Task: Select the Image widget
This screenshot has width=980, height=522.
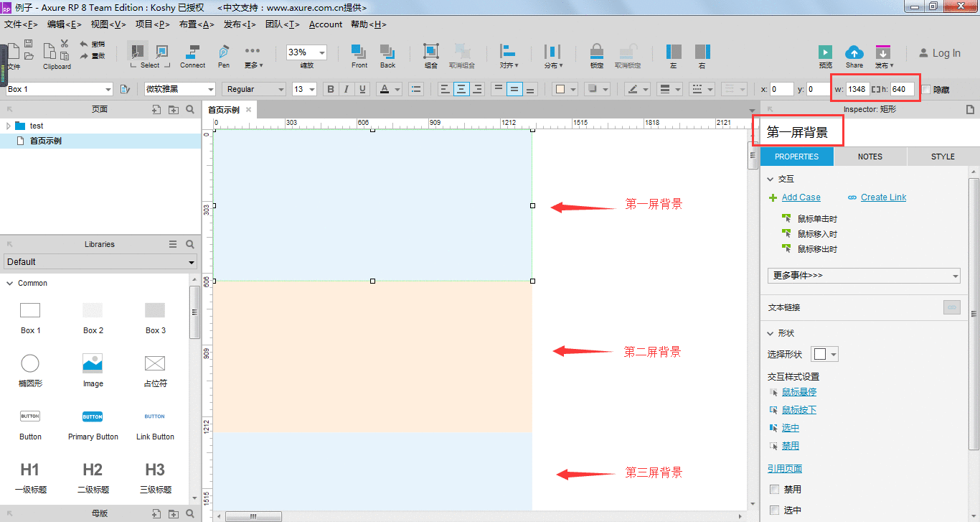Action: (93, 370)
